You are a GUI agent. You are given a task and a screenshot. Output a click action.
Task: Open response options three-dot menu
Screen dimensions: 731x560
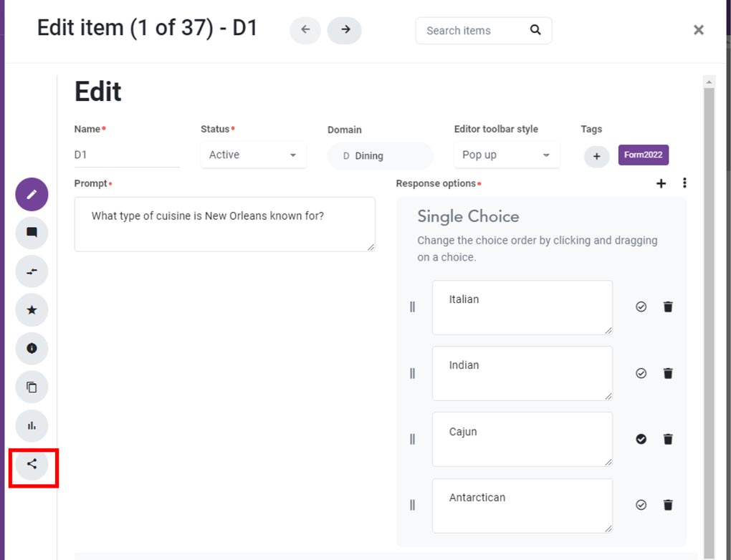pos(684,184)
